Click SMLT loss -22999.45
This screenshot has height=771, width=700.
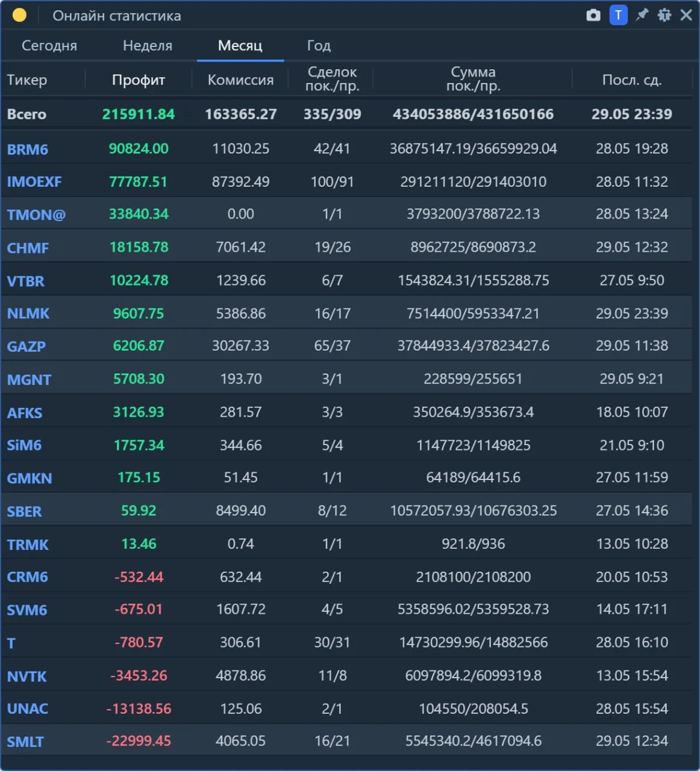pos(139,741)
